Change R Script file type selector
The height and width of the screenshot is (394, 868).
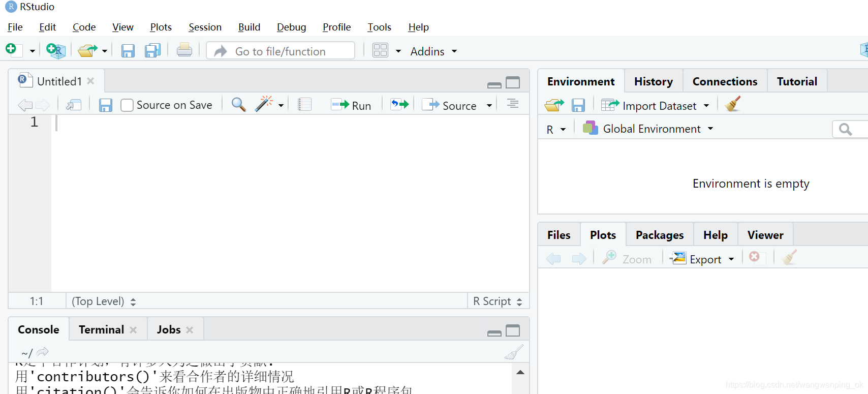click(x=498, y=301)
